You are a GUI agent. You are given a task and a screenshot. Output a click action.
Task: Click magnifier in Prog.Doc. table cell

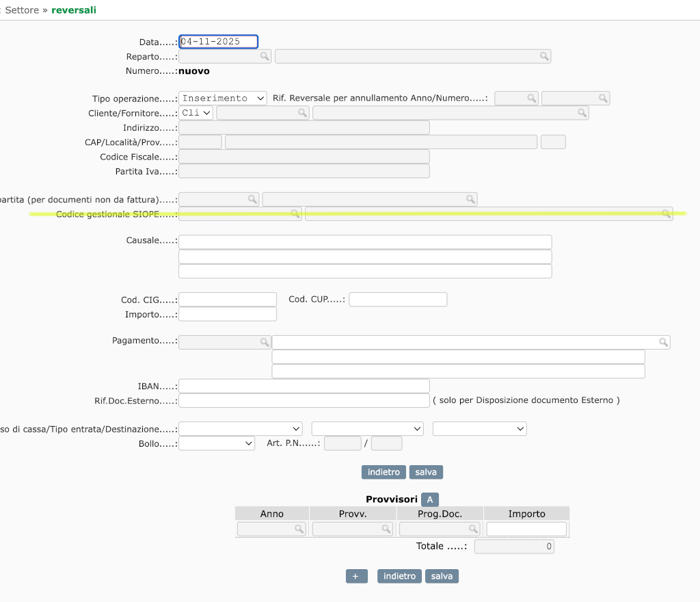click(x=473, y=529)
